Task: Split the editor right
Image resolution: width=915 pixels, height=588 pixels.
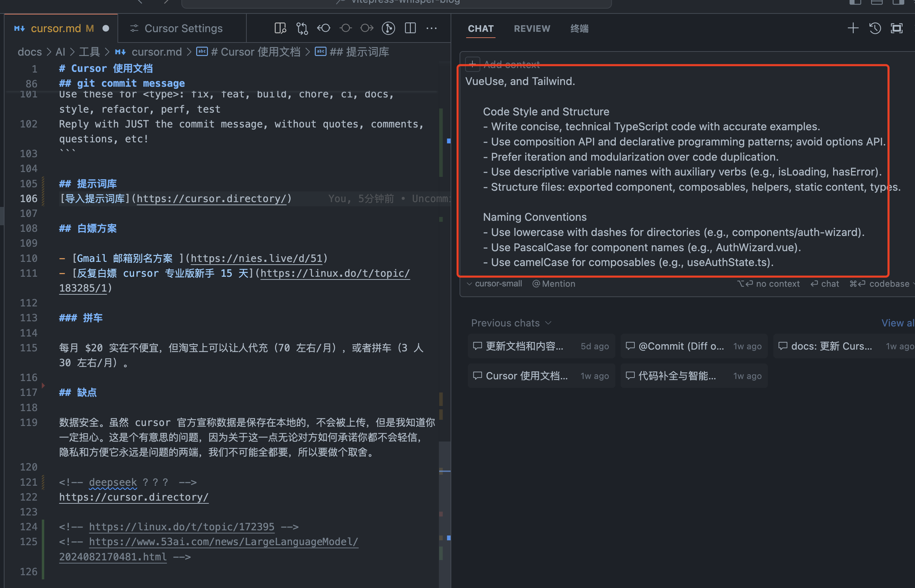Action: click(410, 28)
